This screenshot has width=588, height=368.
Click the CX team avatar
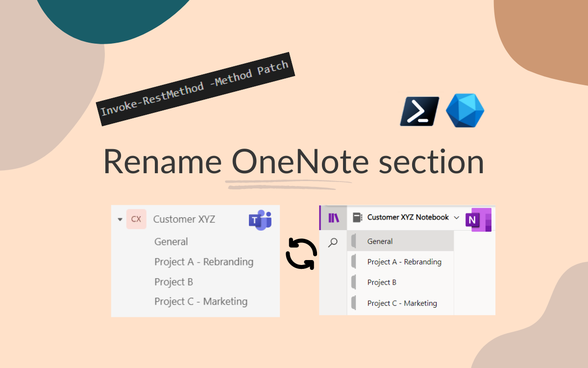click(136, 219)
